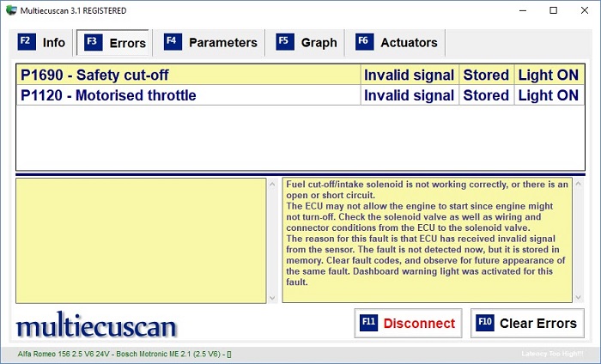Disconnect from the ECU

pyautogui.click(x=408, y=323)
